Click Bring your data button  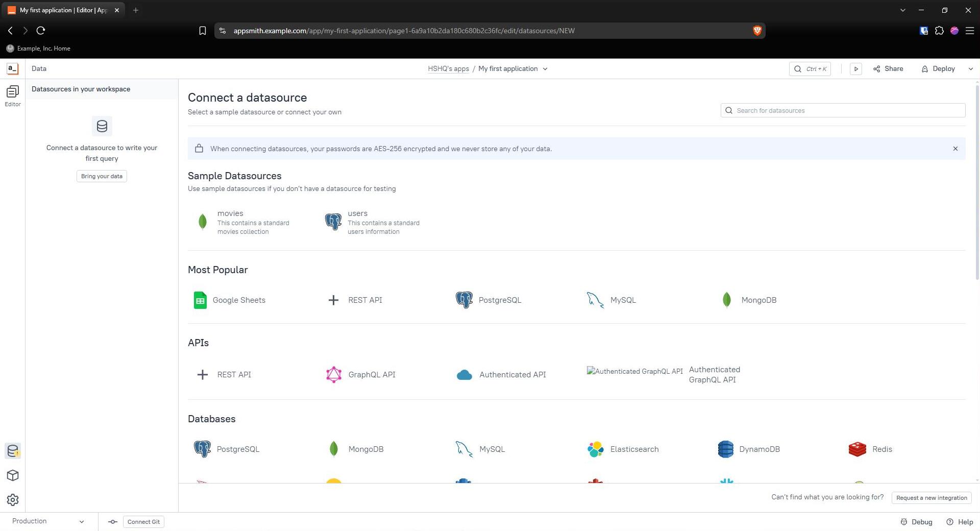102,176
